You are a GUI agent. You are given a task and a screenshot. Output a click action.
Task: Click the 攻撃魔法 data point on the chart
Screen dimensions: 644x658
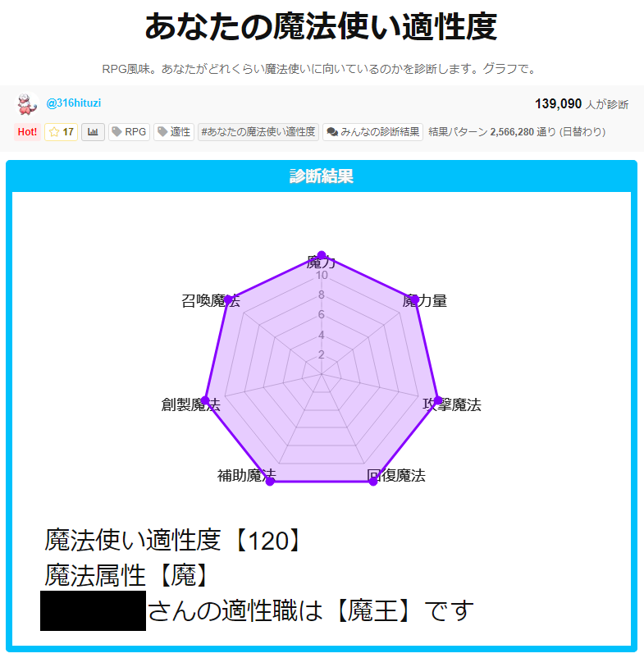pyautogui.click(x=438, y=400)
